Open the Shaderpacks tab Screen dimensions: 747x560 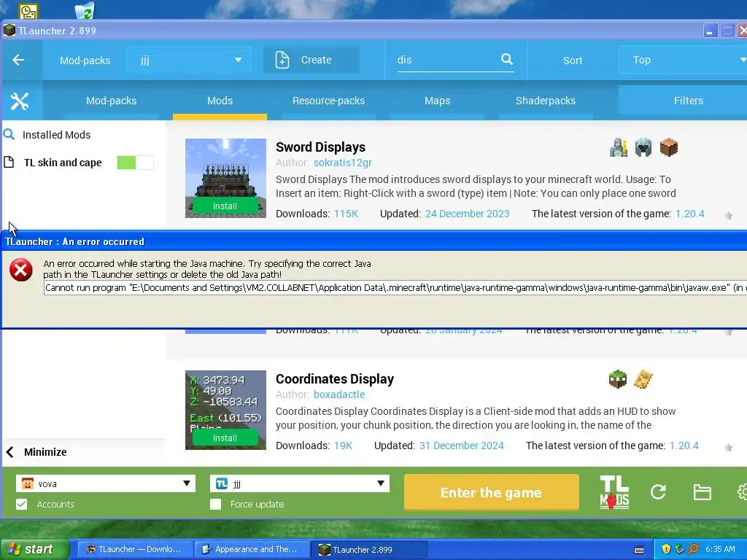[546, 101]
